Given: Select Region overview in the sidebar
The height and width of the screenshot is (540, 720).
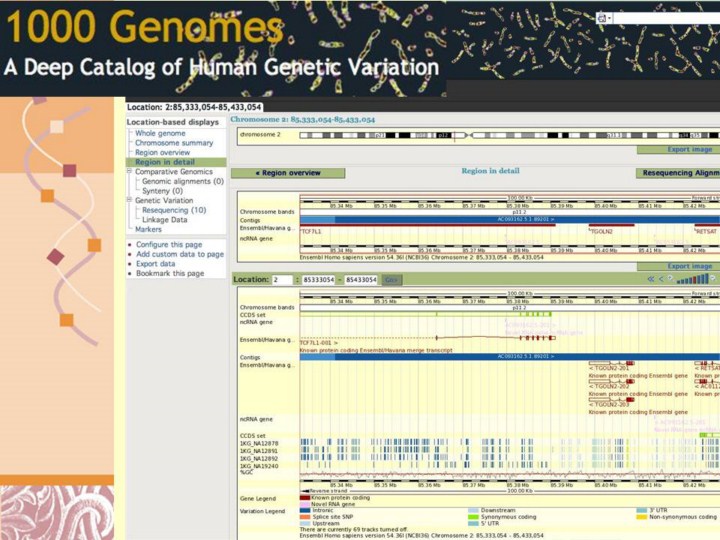Looking at the screenshot, I should point(162,152).
